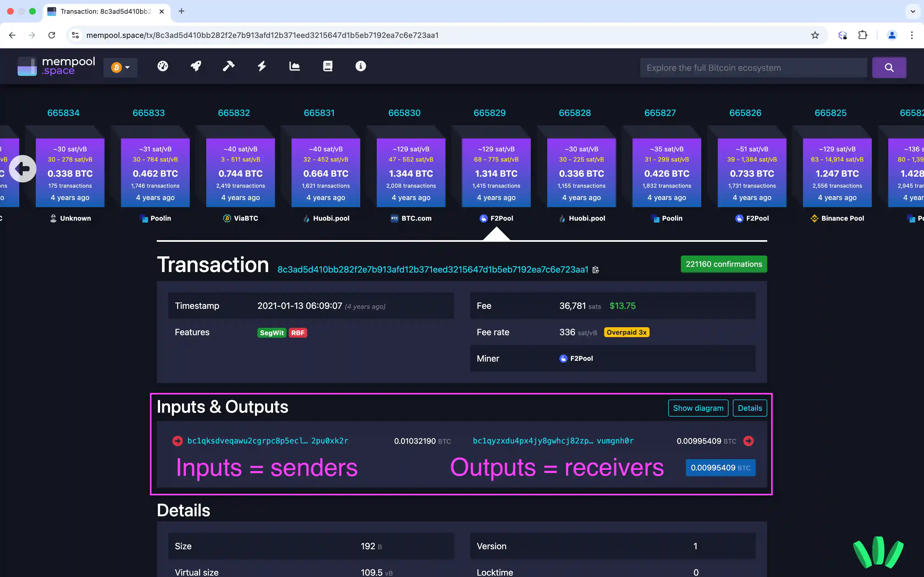Open the mempool dashboard gauge icon
This screenshot has width=924, height=577.
(x=163, y=66)
